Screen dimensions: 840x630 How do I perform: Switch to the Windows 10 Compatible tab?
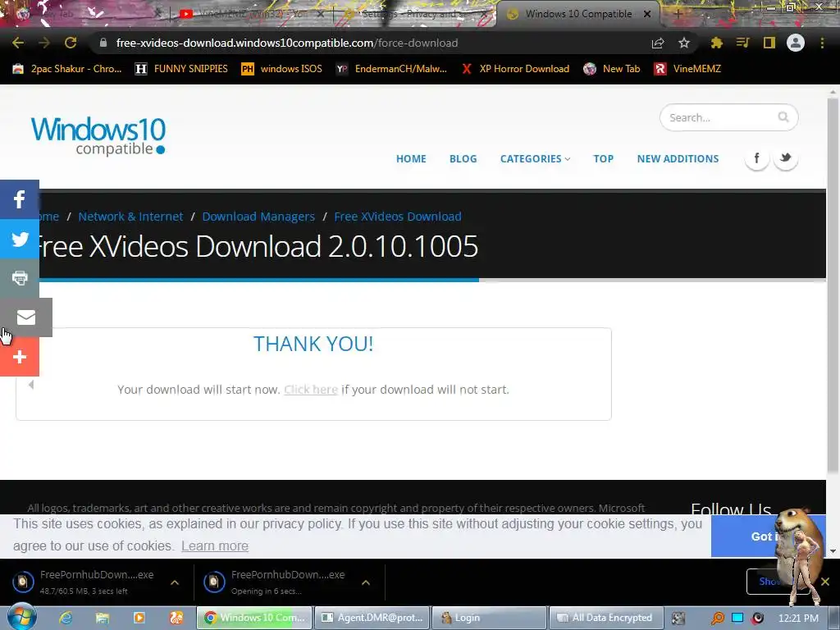(578, 14)
